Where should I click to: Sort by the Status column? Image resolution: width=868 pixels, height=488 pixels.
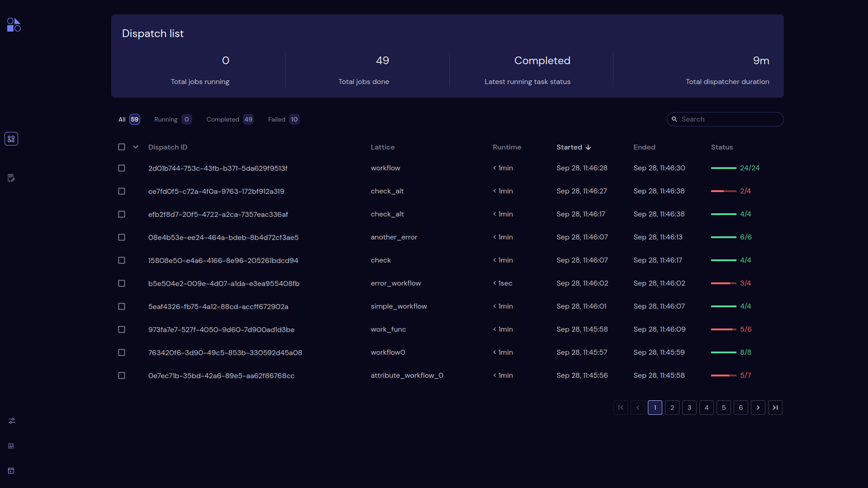722,147
